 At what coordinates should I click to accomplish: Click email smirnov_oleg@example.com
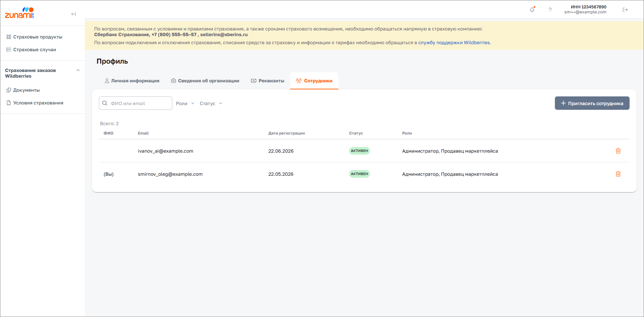tap(170, 174)
